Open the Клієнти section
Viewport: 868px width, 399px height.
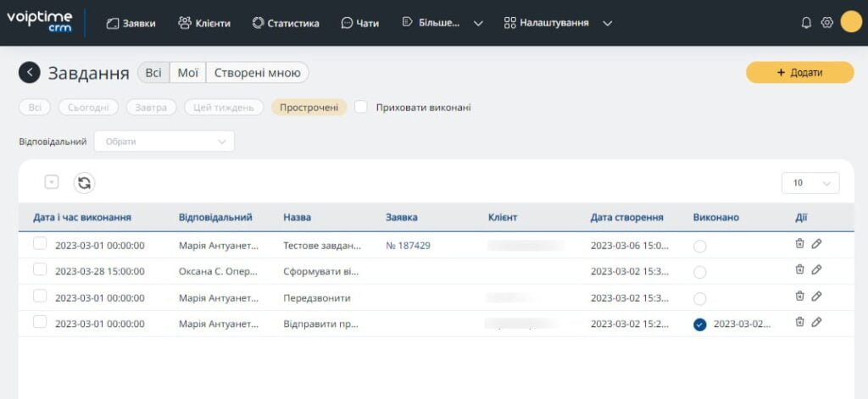coord(204,23)
